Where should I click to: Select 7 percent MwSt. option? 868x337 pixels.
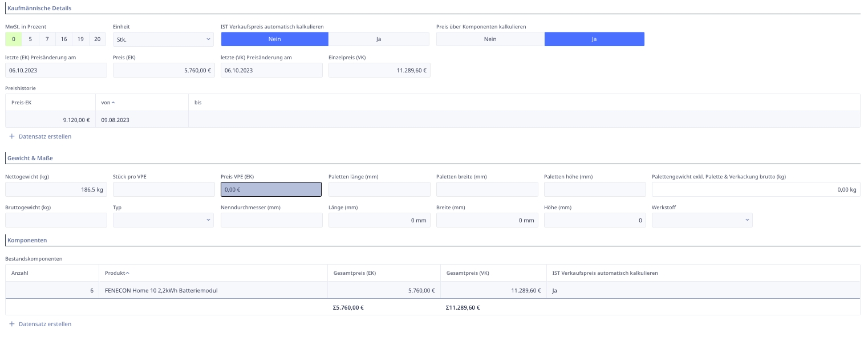pos(47,39)
